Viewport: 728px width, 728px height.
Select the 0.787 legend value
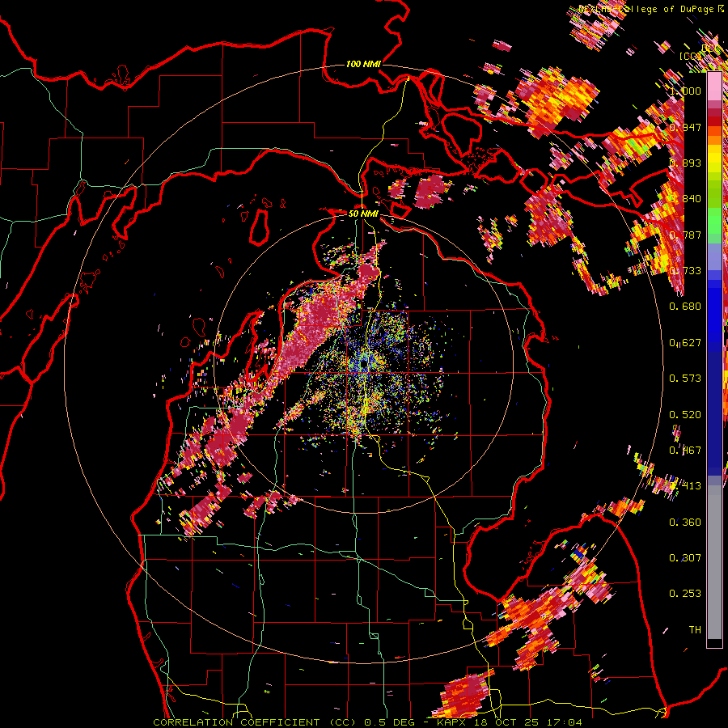685,235
